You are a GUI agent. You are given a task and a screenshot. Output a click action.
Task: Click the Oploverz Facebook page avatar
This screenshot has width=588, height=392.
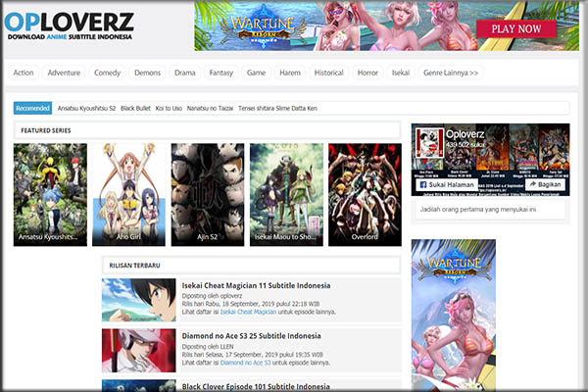pyautogui.click(x=430, y=143)
